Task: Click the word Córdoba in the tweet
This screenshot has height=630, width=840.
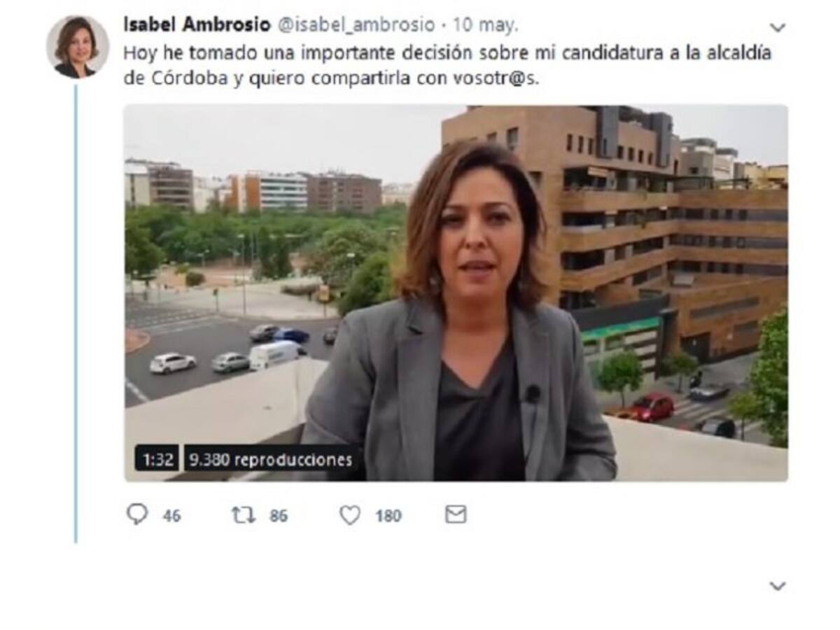Action: click(x=190, y=78)
